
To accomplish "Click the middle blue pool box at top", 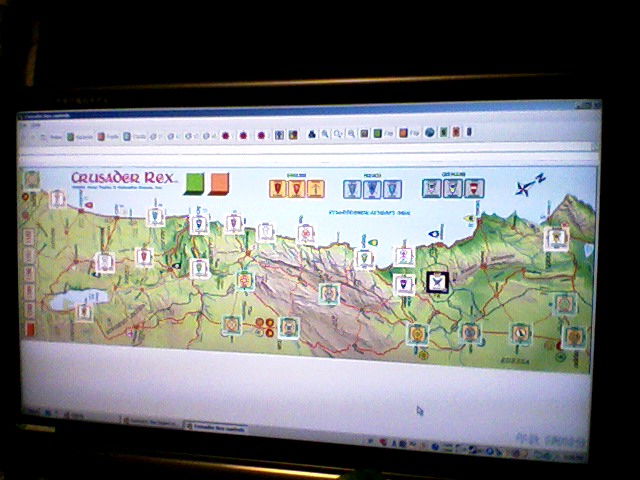I will 372,189.
